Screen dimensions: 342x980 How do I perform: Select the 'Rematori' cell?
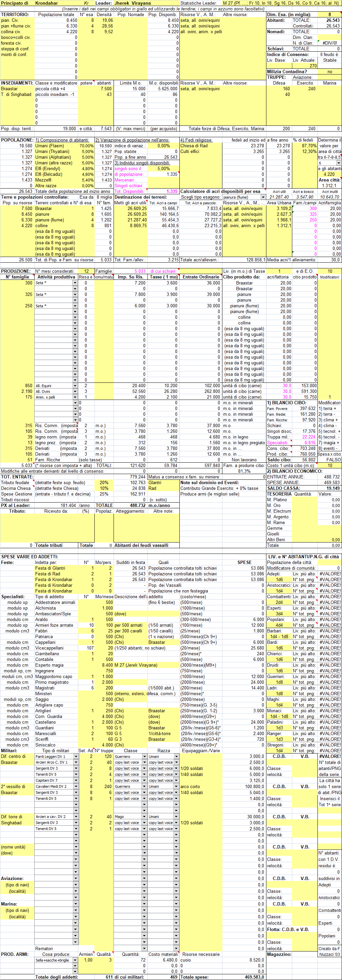[x=56, y=948]
